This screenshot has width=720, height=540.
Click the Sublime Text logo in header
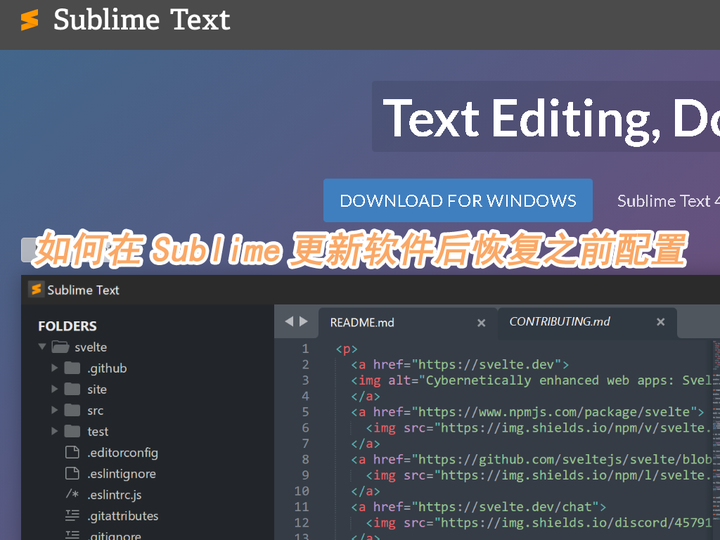(x=30, y=19)
